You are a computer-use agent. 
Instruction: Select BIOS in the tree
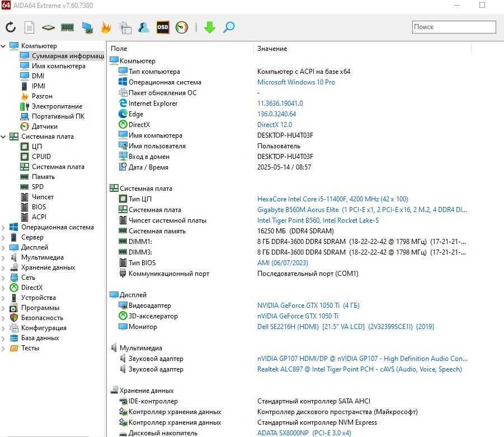coord(39,207)
